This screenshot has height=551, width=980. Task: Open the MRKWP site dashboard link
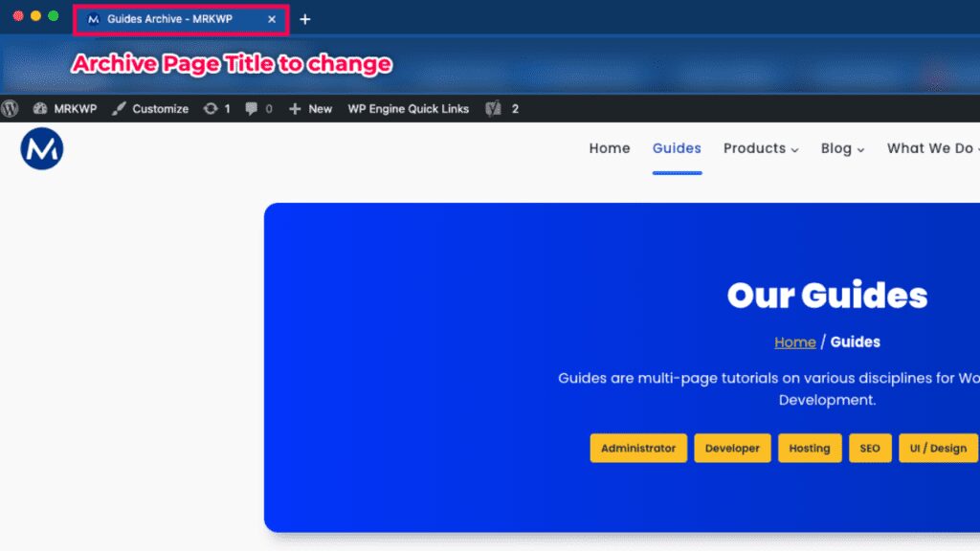tap(65, 109)
